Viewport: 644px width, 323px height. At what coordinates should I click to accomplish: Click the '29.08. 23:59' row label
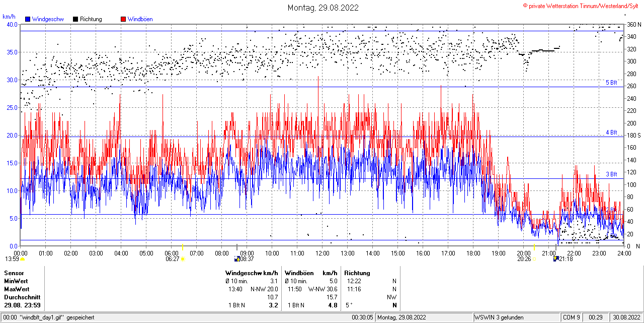click(x=22, y=305)
